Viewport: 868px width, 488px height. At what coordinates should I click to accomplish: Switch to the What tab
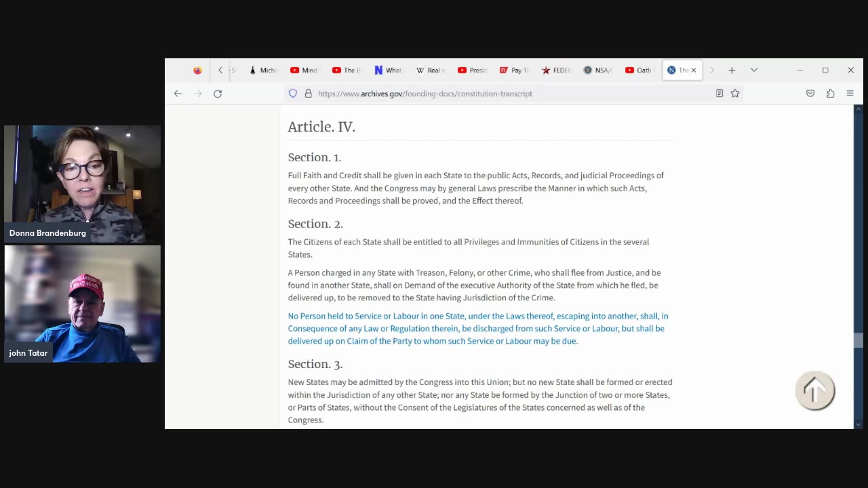coord(388,70)
